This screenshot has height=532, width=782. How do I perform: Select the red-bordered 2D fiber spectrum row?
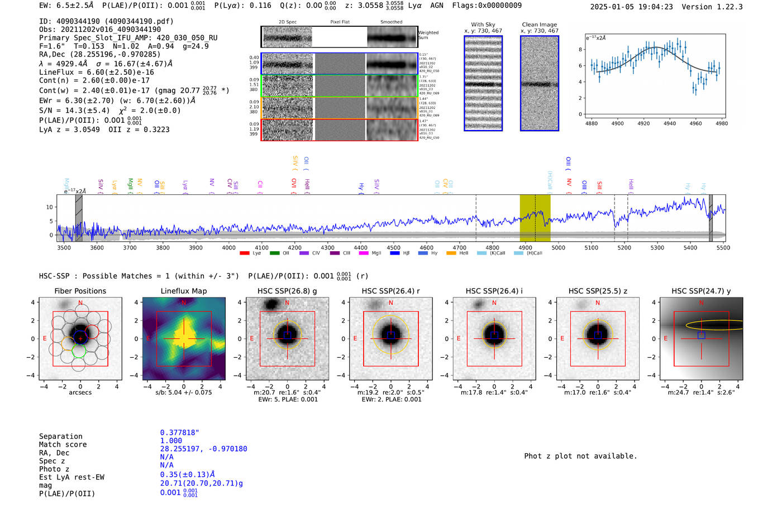pos(340,130)
